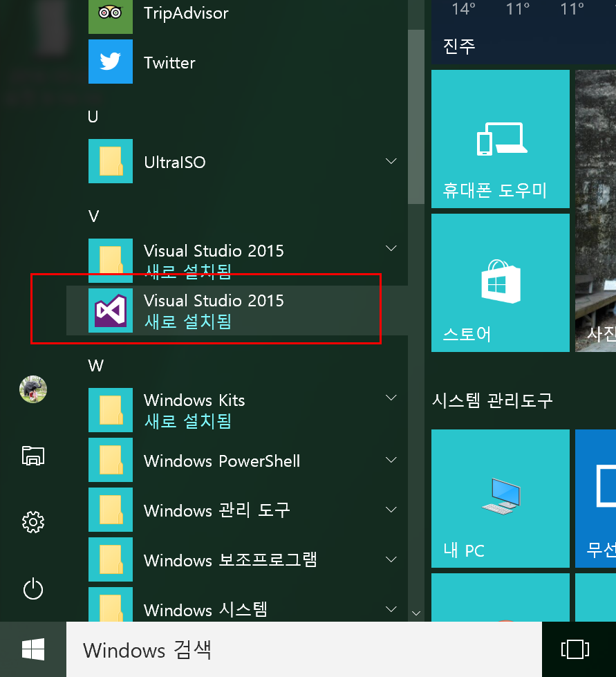The height and width of the screenshot is (677, 616).
Task: Open the 사진 photo tile
Action: pos(596,211)
